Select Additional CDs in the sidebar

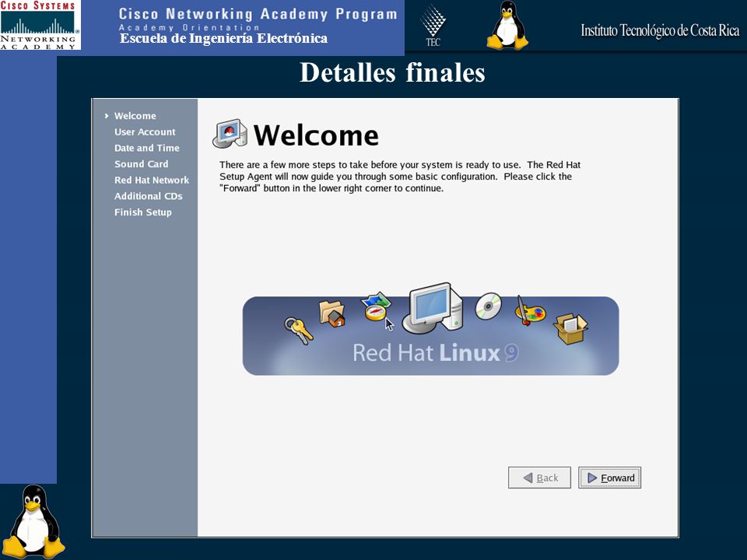(x=148, y=196)
